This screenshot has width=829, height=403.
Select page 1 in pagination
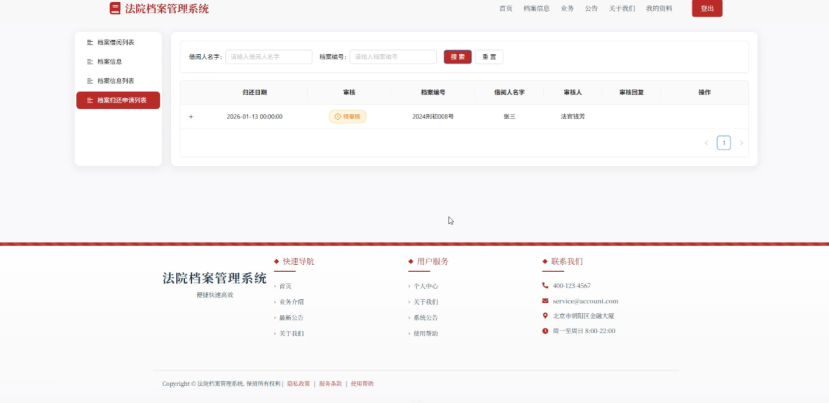[x=724, y=143]
